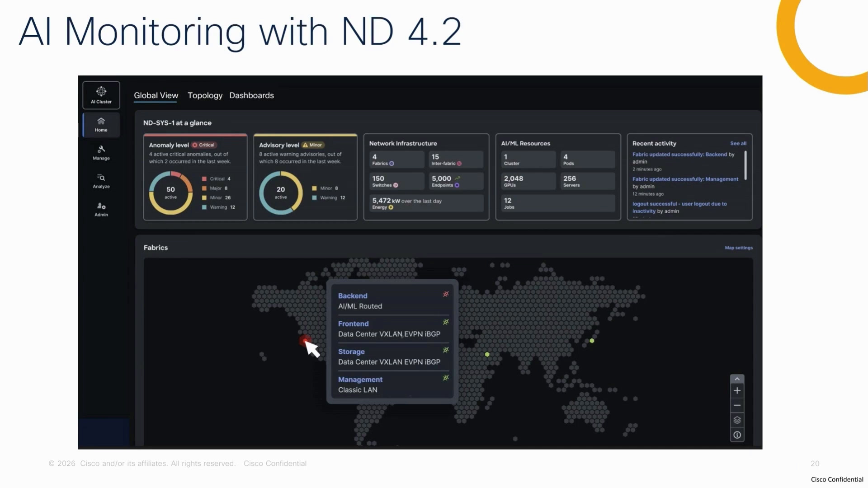Click the red fabric marker on map
The width and height of the screenshot is (868, 488).
pyautogui.click(x=305, y=340)
